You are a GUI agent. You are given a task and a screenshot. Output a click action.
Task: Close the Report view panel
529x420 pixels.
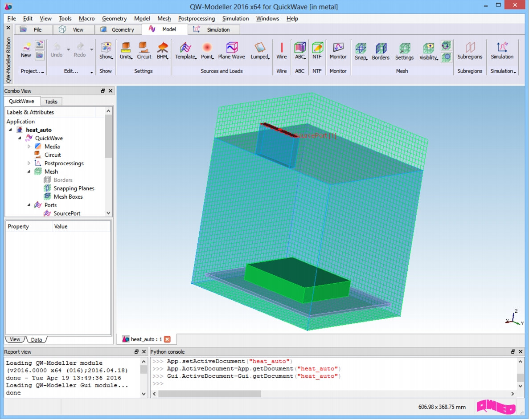pos(144,351)
